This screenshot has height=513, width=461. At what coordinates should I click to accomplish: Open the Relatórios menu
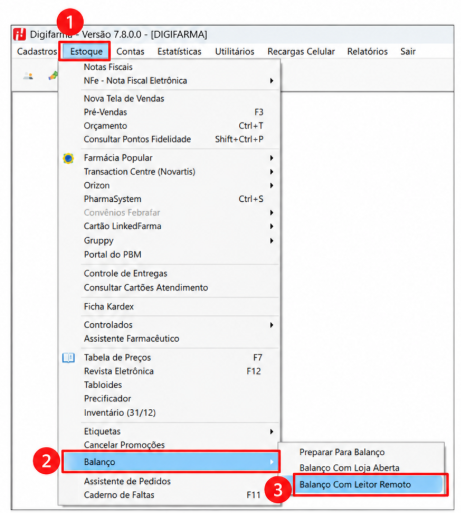tap(367, 52)
